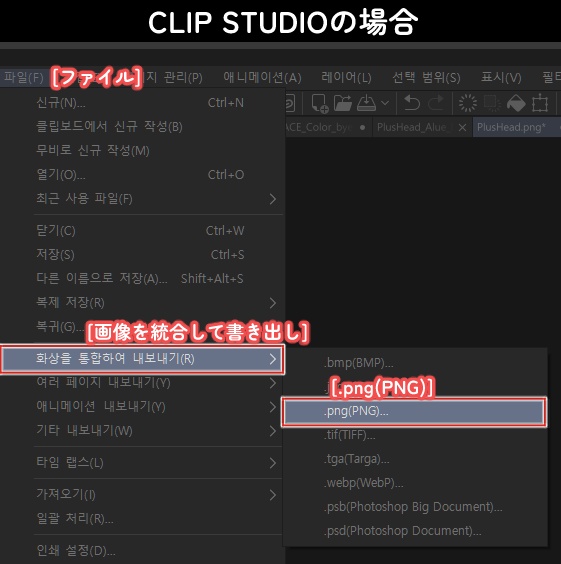
Task: Choose 무비로 신규 작성(M)
Action: (x=142, y=150)
